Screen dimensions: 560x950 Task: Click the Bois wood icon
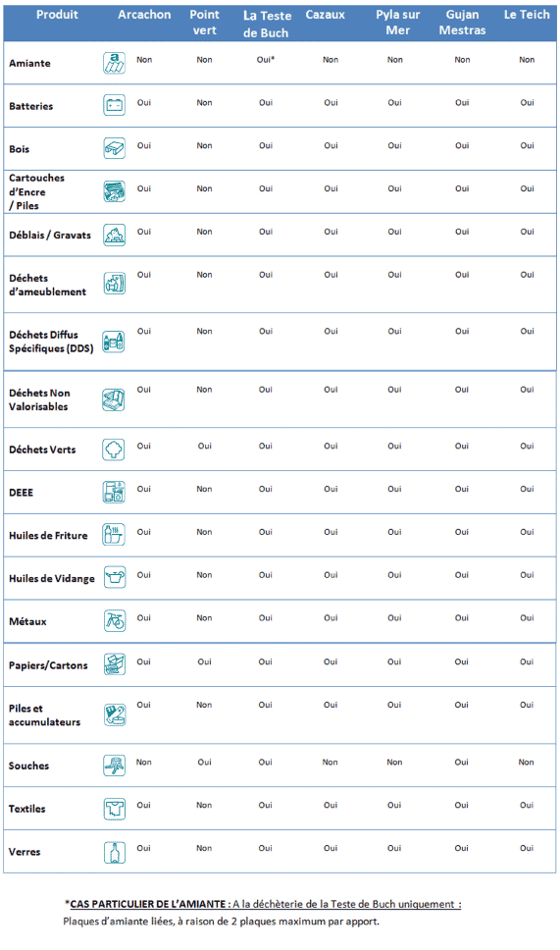114,148
